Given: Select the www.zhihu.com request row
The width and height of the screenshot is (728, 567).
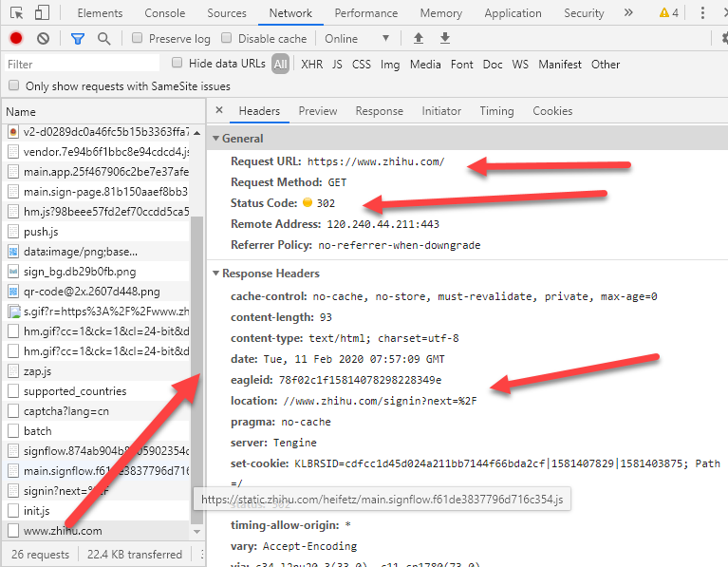Looking at the screenshot, I should click(x=98, y=531).
